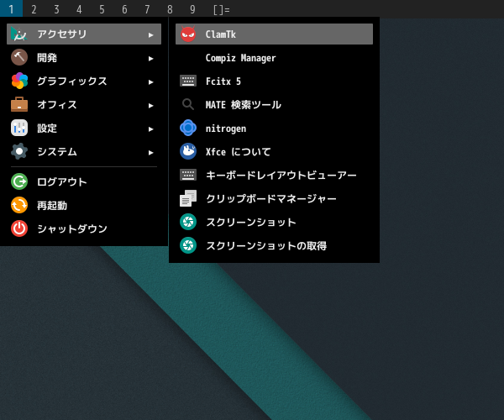
Task: Click the MATE 検索ツール magnifier icon
Action: pyautogui.click(x=188, y=104)
